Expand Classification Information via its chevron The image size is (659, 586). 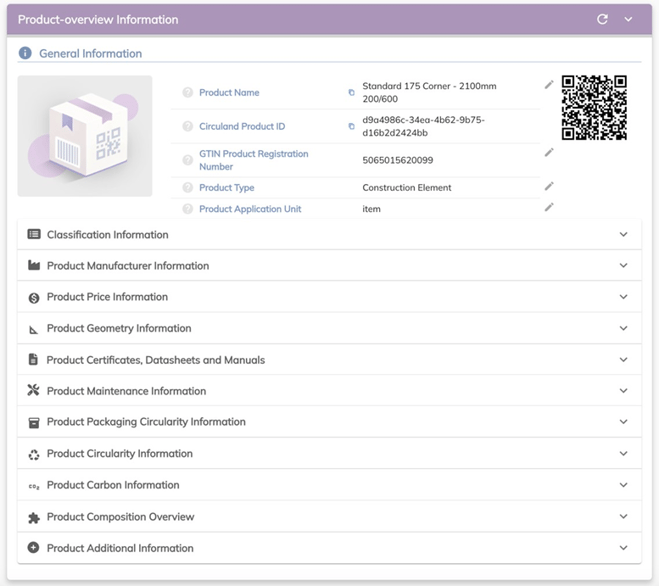pyautogui.click(x=624, y=234)
